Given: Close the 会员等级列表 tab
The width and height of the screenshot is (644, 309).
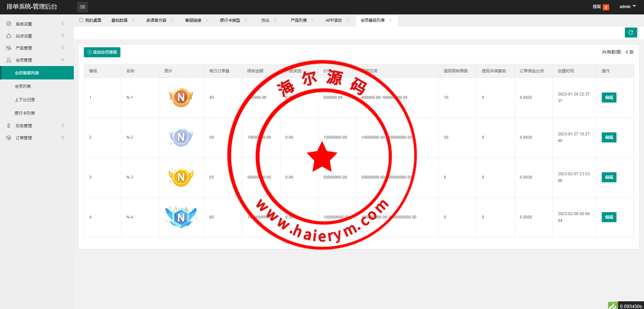Looking at the screenshot, I should (390, 20).
